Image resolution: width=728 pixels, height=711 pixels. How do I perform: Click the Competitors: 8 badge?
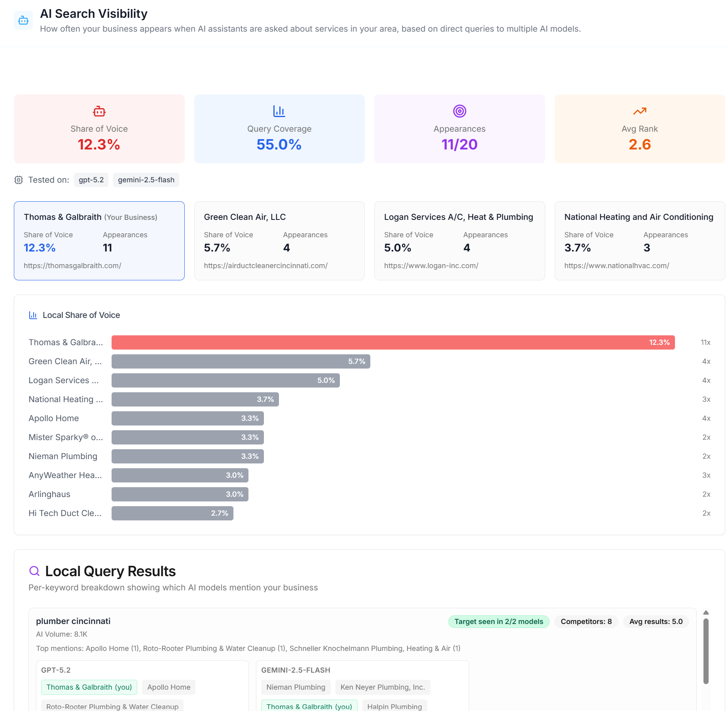[x=586, y=621]
